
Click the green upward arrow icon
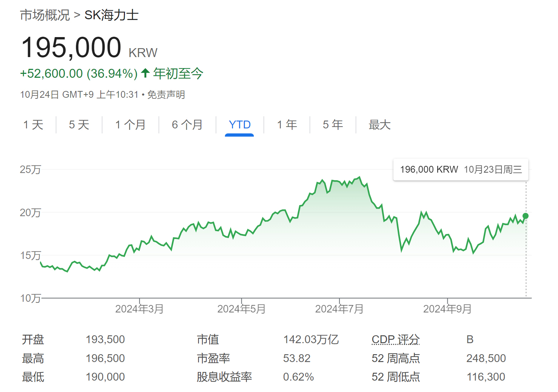(145, 73)
